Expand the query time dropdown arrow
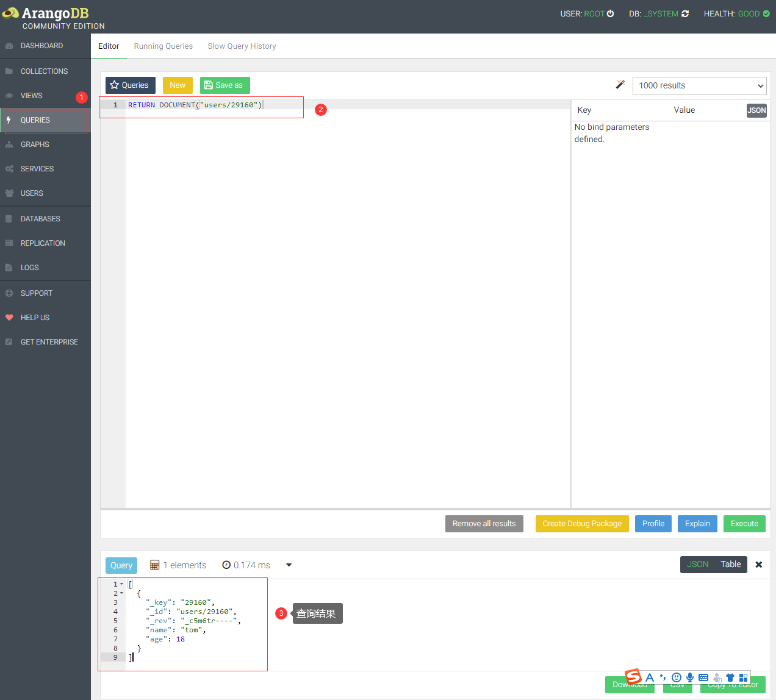The image size is (776, 700). (288, 565)
